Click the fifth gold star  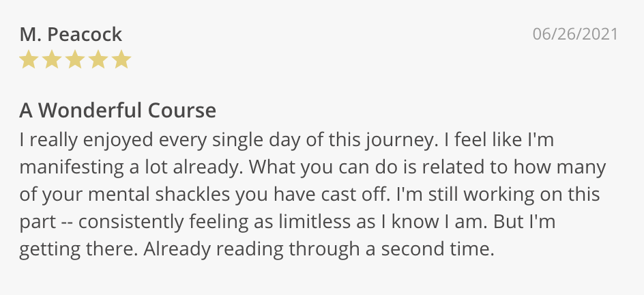[121, 60]
